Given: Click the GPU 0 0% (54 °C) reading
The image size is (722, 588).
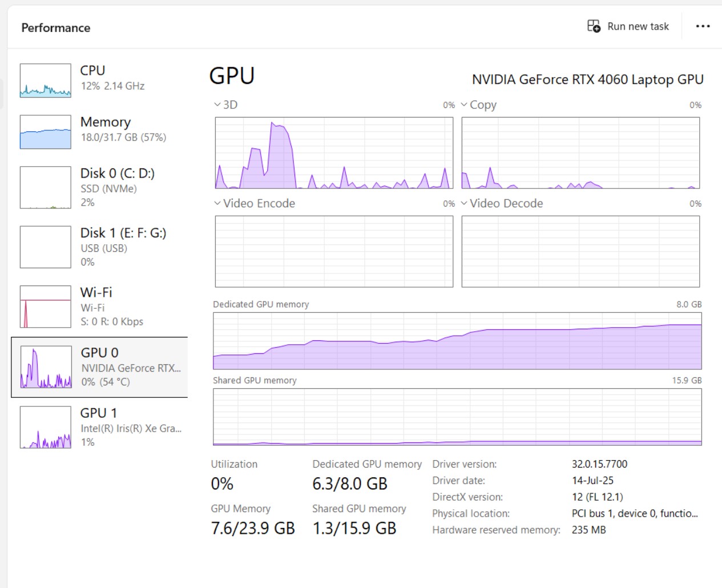Looking at the screenshot, I should click(106, 382).
